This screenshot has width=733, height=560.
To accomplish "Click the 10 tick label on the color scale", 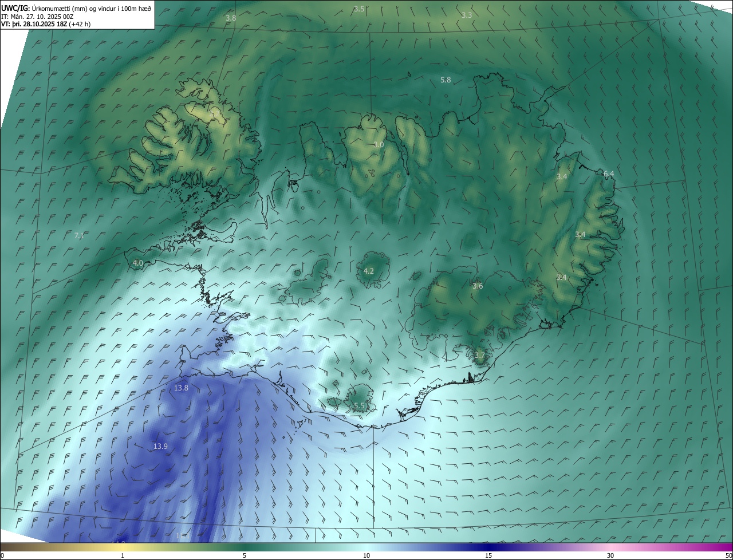I will pos(366,556).
